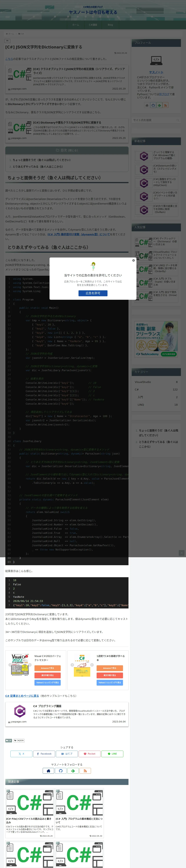Open the クラスオブジェクトとJSON文字列の相互変換 blog card
The height and width of the screenshot is (868, 186).
click(67, 79)
